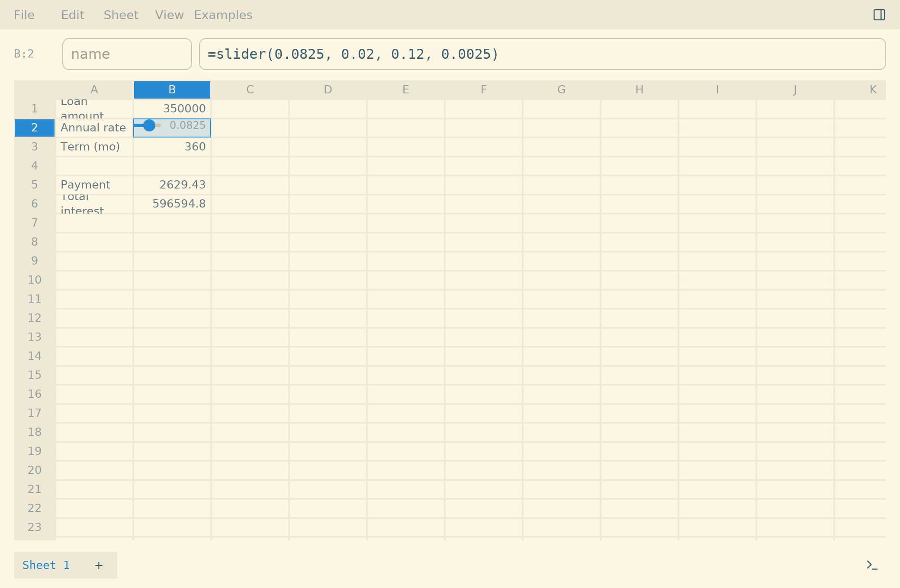Click the Term (mo) label cell

94,147
